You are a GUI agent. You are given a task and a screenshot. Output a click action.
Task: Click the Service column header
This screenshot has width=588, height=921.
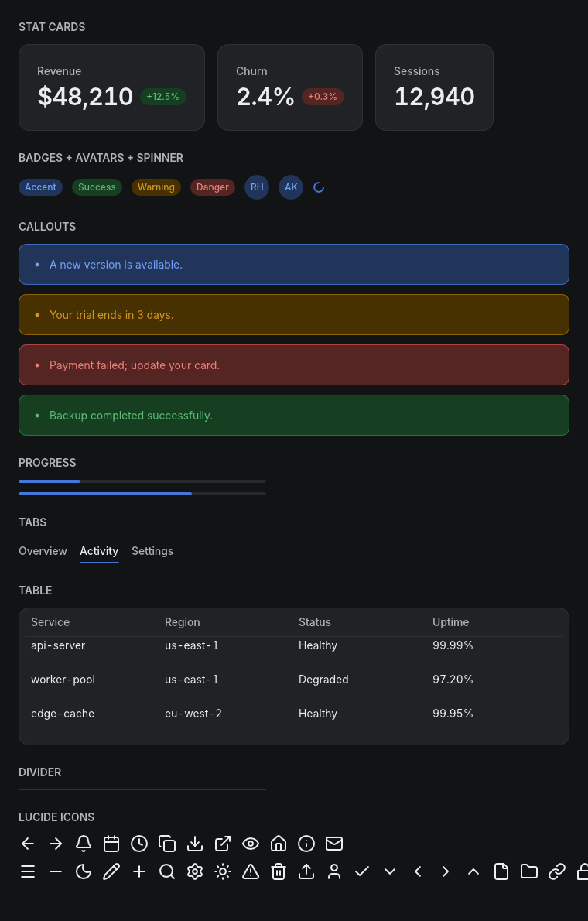(50, 622)
